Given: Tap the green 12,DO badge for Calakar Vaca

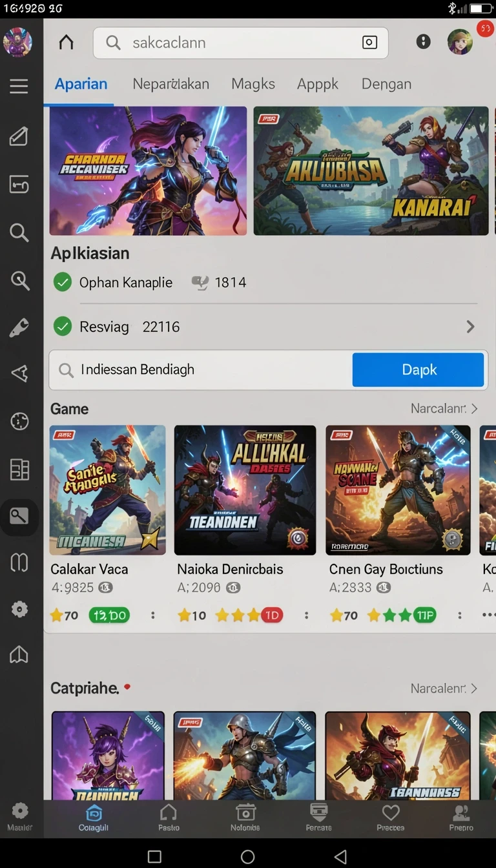Looking at the screenshot, I should 108,615.
